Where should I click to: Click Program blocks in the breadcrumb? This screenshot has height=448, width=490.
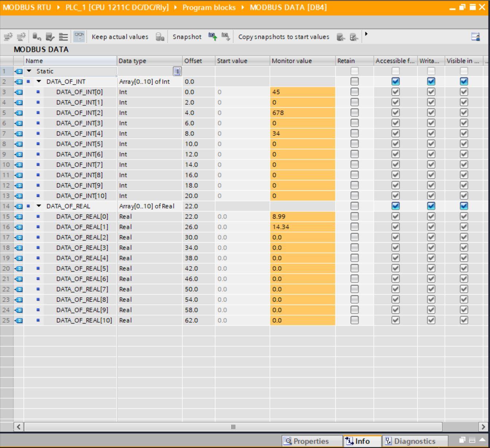(x=209, y=7)
